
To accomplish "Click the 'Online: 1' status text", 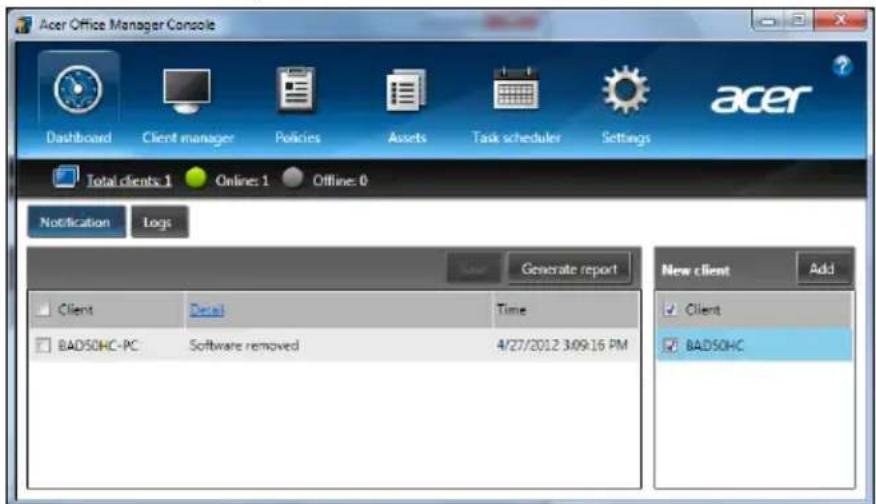I will (242, 180).
